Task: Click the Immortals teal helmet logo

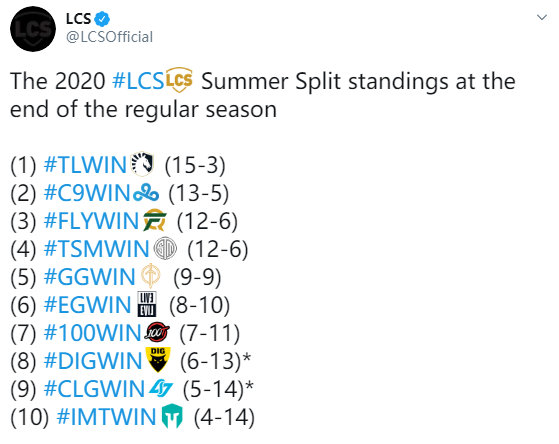Action: 172,416
